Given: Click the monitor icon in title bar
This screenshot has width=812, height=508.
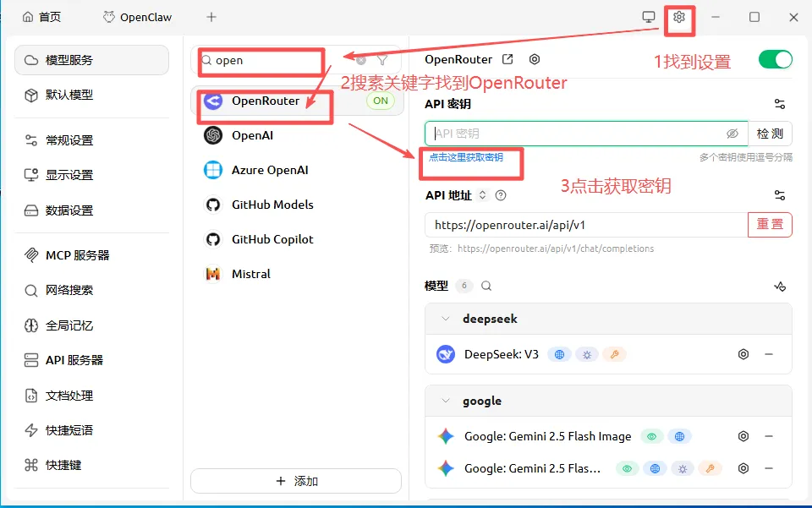Looking at the screenshot, I should click(x=649, y=17).
